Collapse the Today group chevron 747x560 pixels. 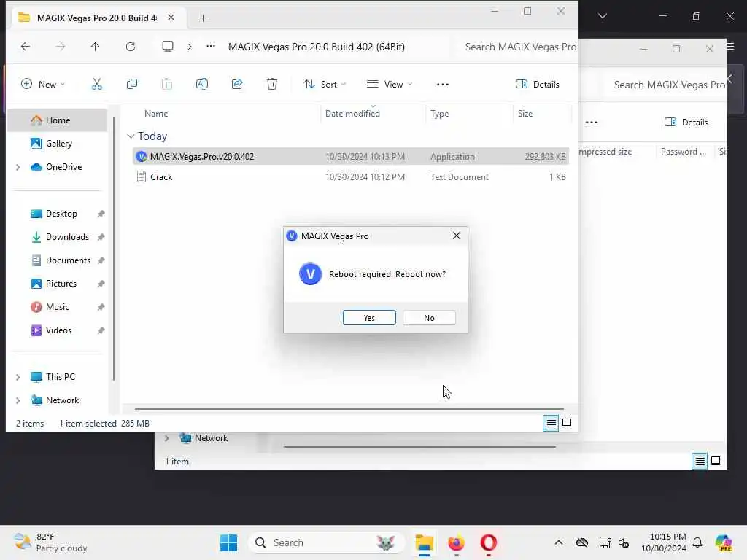pyautogui.click(x=131, y=136)
